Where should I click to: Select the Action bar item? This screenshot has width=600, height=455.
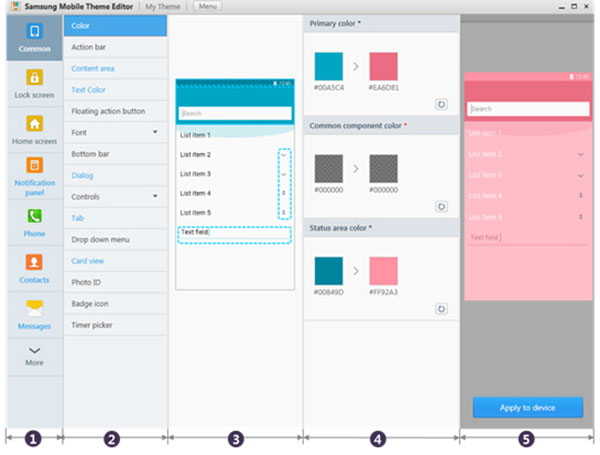116,47
